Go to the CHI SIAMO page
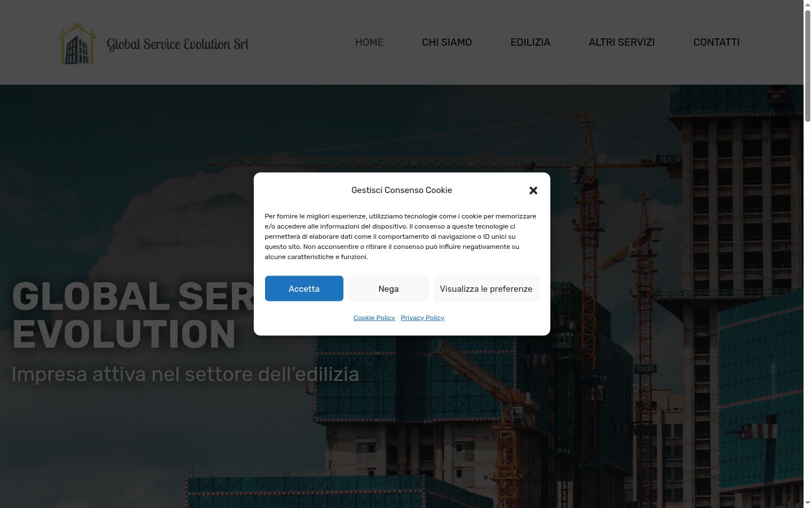The image size is (812, 508). pyautogui.click(x=447, y=42)
